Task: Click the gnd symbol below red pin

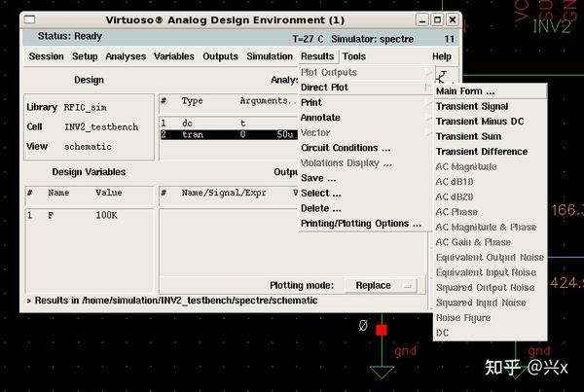Action: (x=382, y=372)
